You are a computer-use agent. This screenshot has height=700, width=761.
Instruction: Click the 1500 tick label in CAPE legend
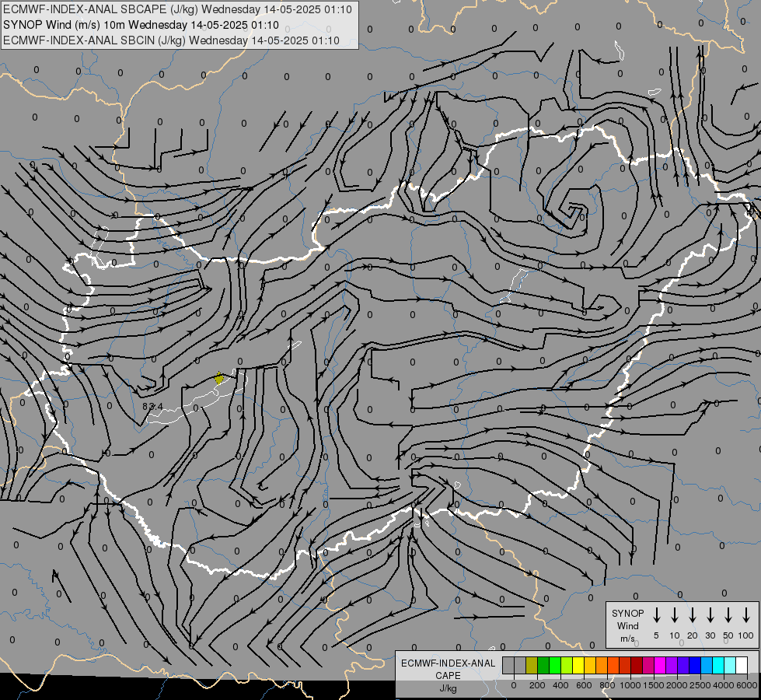[654, 685]
